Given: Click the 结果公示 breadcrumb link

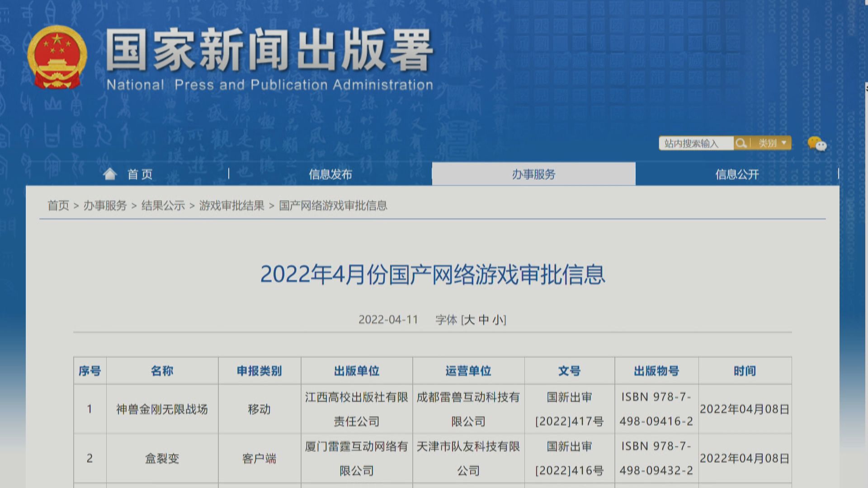Looking at the screenshot, I should point(163,206).
